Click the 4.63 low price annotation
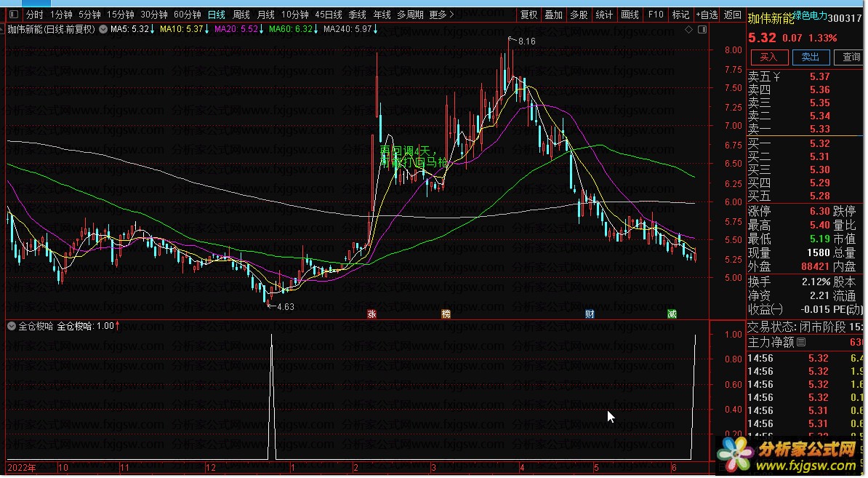Viewport: 868px width, 478px height. click(285, 307)
